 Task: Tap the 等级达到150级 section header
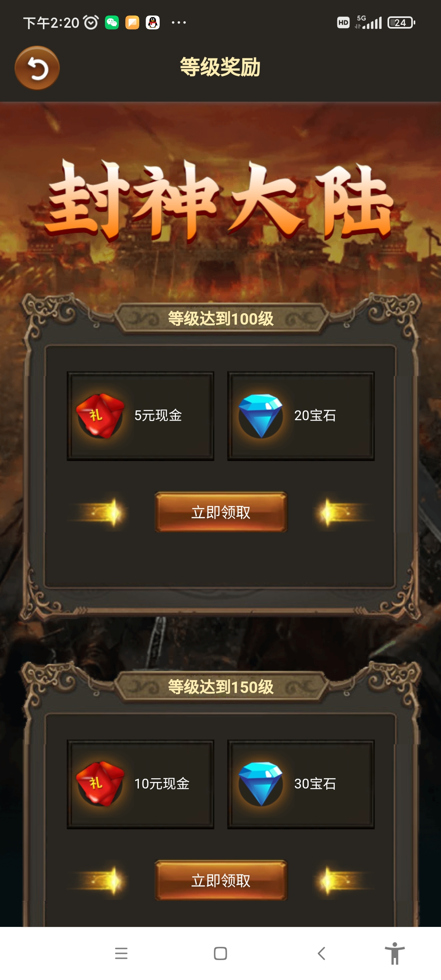click(221, 687)
